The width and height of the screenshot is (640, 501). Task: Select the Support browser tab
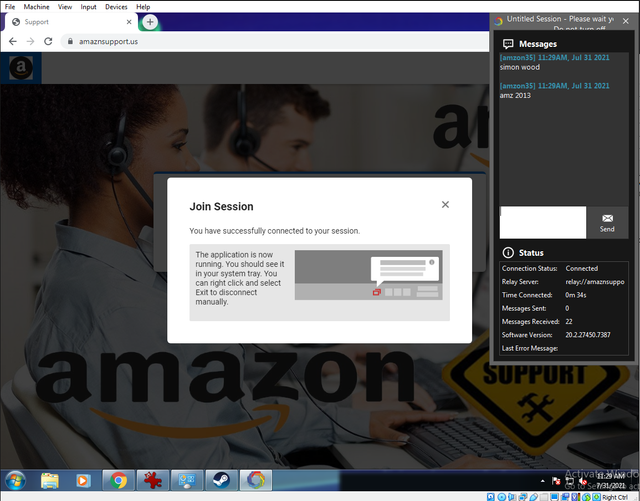tap(69, 22)
